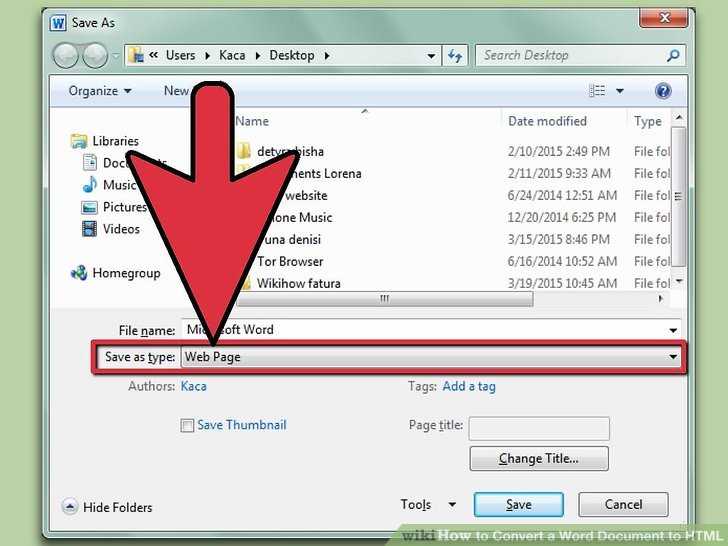
Task: Select the Tor Browser folder
Action: 290,262
